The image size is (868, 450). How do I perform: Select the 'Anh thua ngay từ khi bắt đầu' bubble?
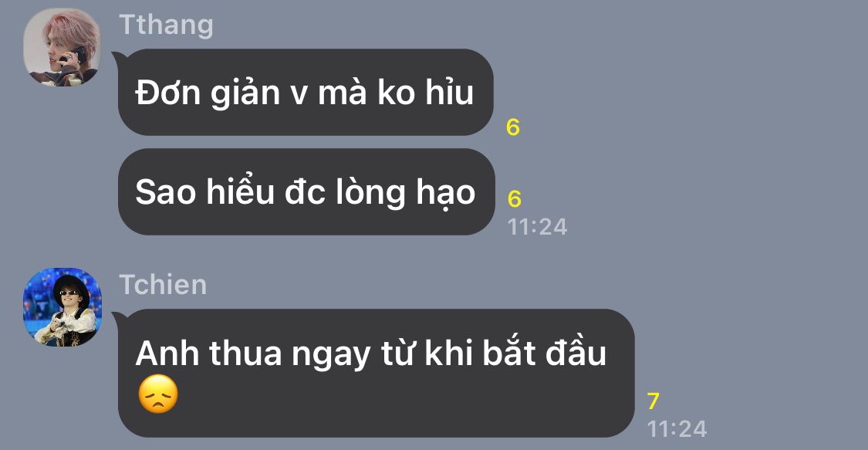[x=377, y=373]
